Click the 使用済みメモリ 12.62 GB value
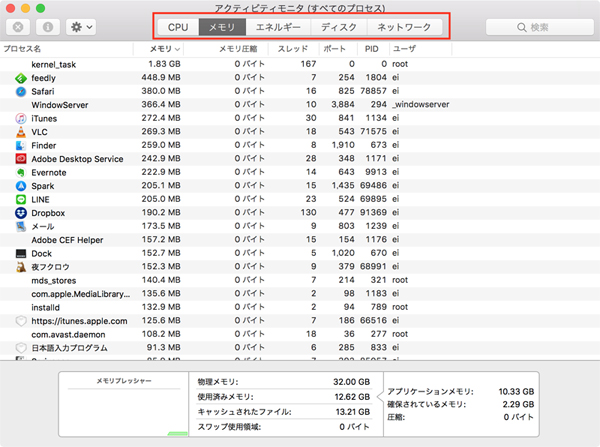600x447 pixels. coord(352,397)
